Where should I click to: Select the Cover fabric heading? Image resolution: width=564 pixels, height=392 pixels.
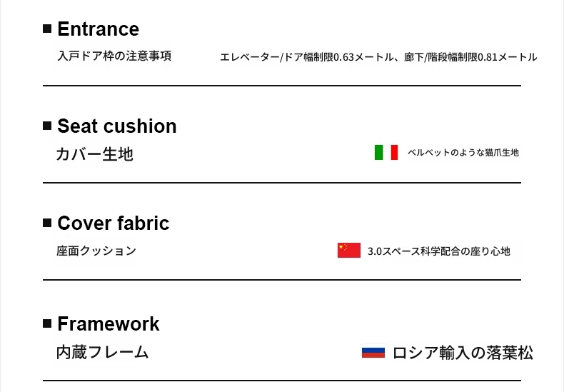(x=114, y=223)
